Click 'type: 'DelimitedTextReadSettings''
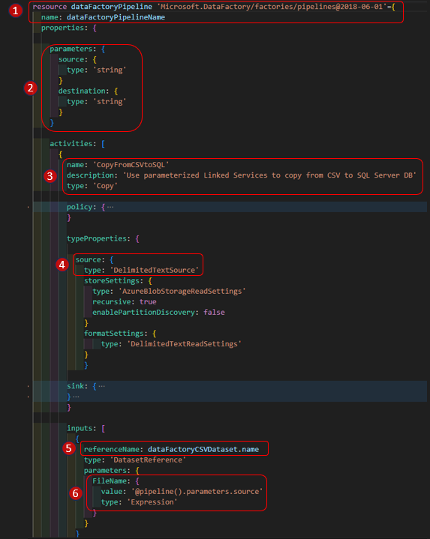430x539 pixels. click(x=171, y=344)
